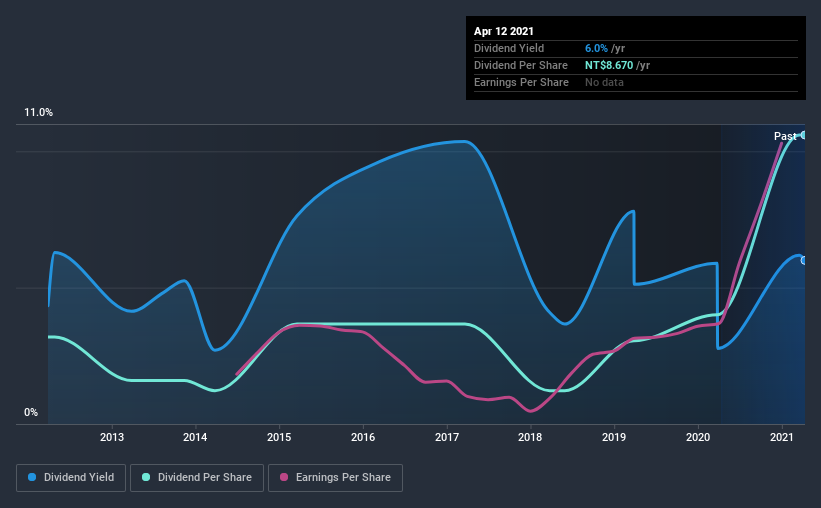
Task: Click the pink Earnings Per Share legend dot
Action: [x=284, y=477]
